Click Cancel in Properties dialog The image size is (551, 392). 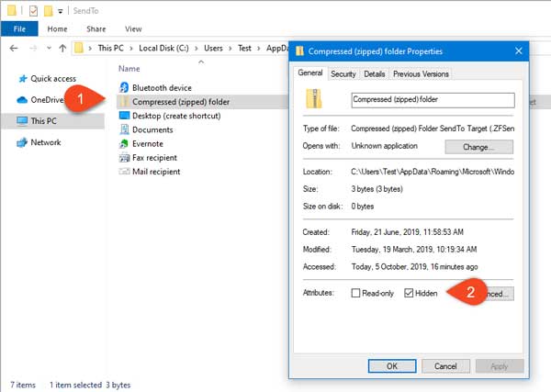445,366
